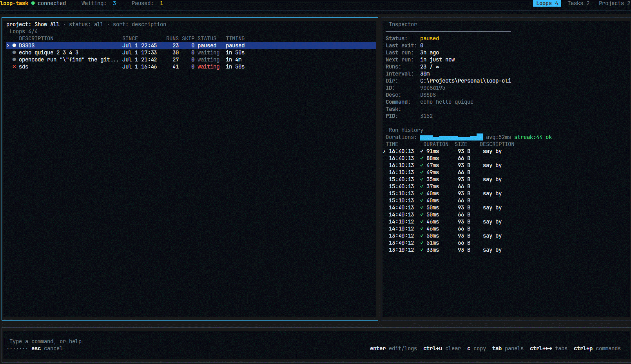Click the red X icon beside sds
631x364 pixels.
click(14, 67)
